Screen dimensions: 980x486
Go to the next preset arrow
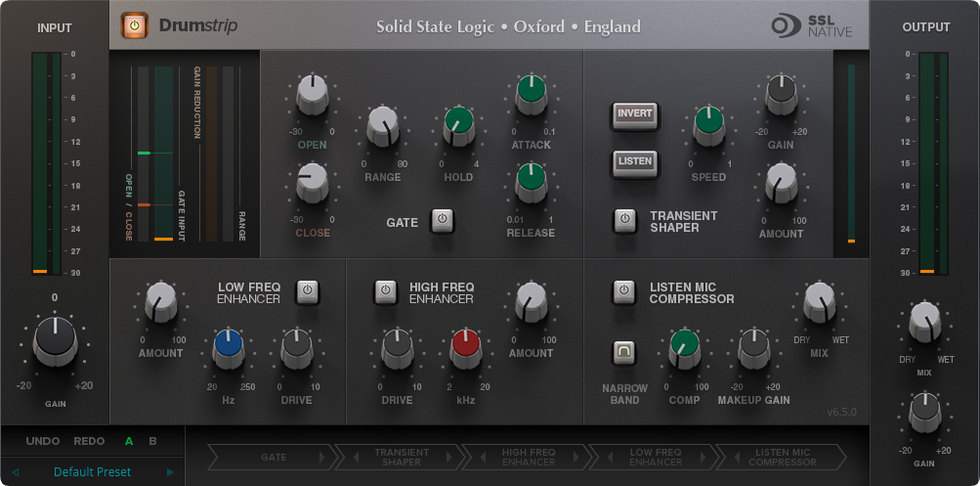pos(169,471)
